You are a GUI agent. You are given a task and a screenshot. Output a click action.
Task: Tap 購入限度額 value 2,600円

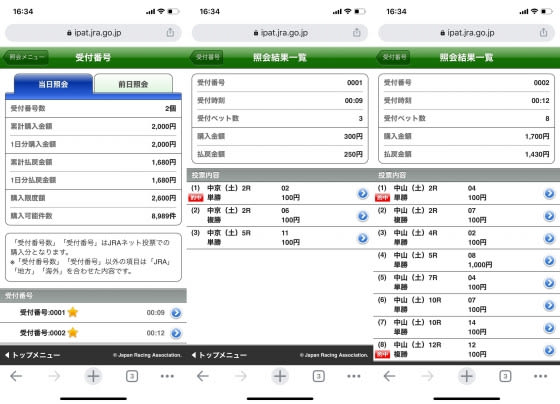click(x=164, y=198)
